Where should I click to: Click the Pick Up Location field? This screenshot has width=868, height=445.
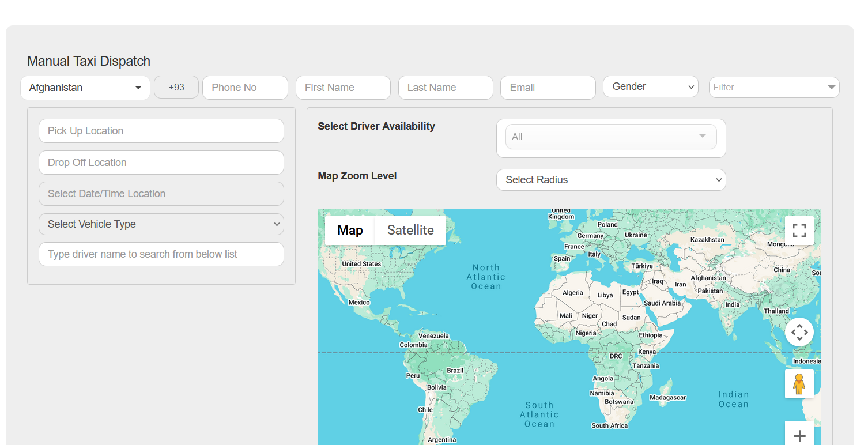[161, 131]
